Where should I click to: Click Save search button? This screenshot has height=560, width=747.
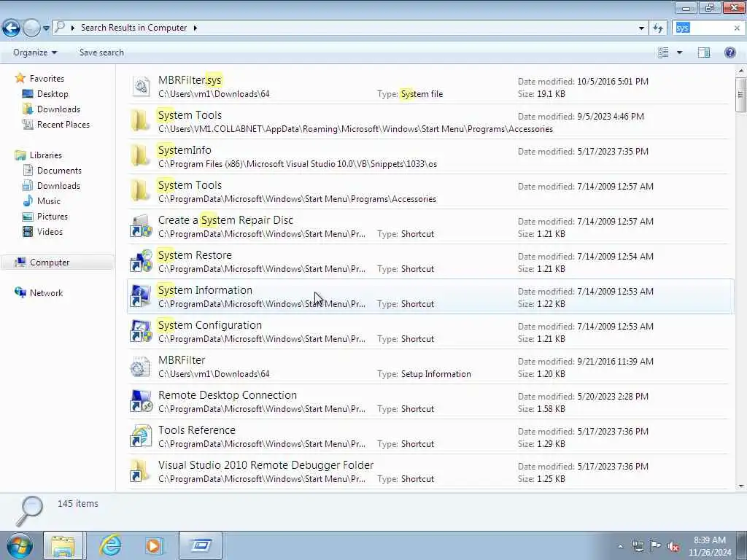tap(101, 52)
